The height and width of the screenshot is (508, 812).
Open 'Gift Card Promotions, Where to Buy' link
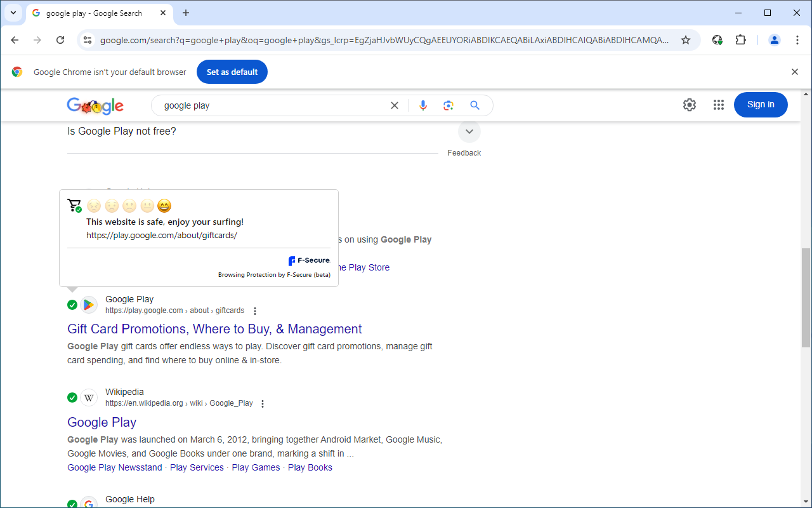(x=214, y=329)
